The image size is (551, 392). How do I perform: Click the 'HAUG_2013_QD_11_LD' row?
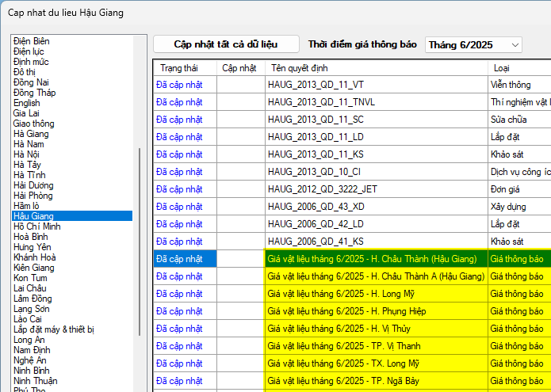(352, 137)
